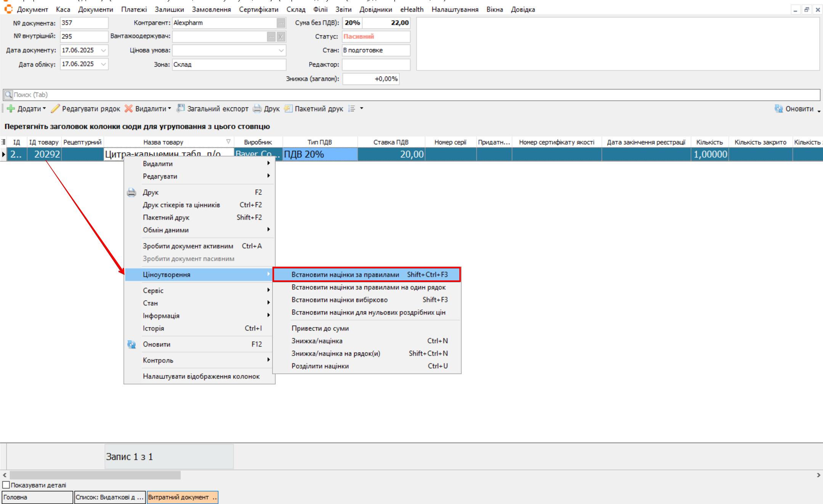
Task: Choose Розділити націнки from submenu
Action: tap(320, 366)
